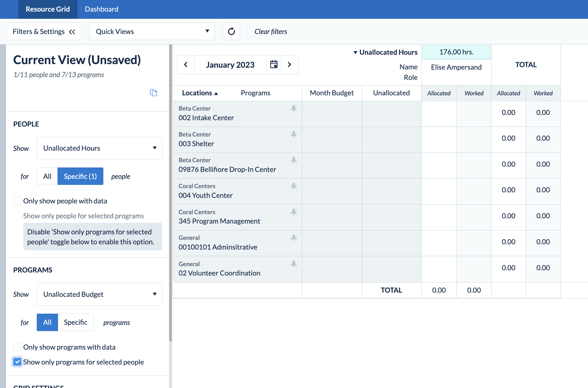Viewport: 588px width, 388px height.
Task: Click the bell icon for 004 Youth Center
Action: click(x=294, y=186)
